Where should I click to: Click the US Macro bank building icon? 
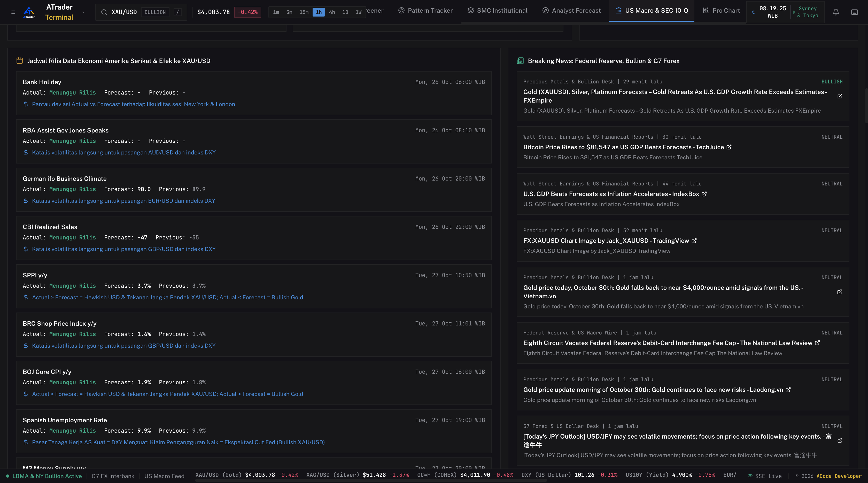619,10
